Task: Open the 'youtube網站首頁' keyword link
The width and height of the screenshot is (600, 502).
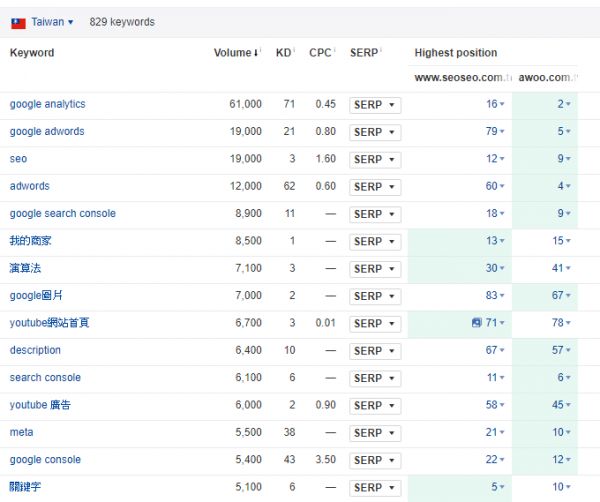Action: point(49,323)
